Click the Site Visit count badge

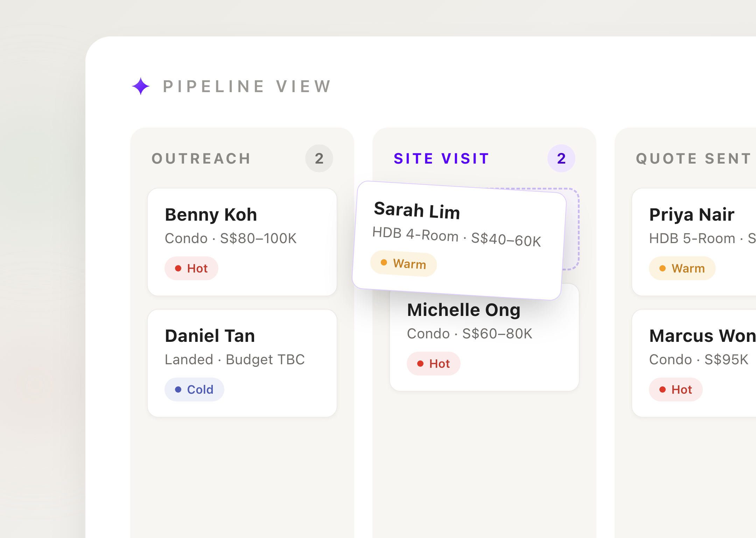point(561,158)
